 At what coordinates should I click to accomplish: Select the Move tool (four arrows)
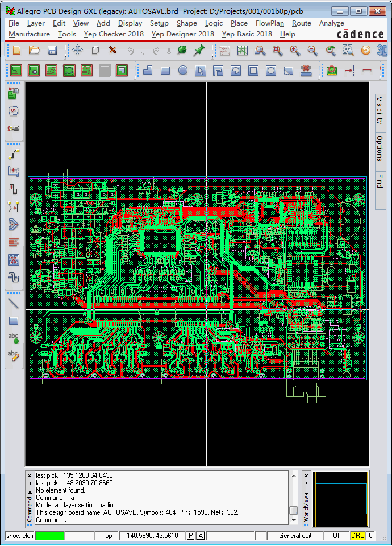tap(78, 51)
